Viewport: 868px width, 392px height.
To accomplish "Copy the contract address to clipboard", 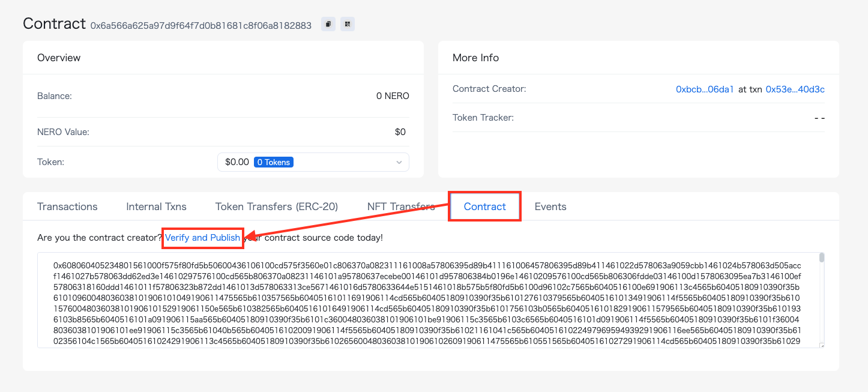I will tap(328, 24).
